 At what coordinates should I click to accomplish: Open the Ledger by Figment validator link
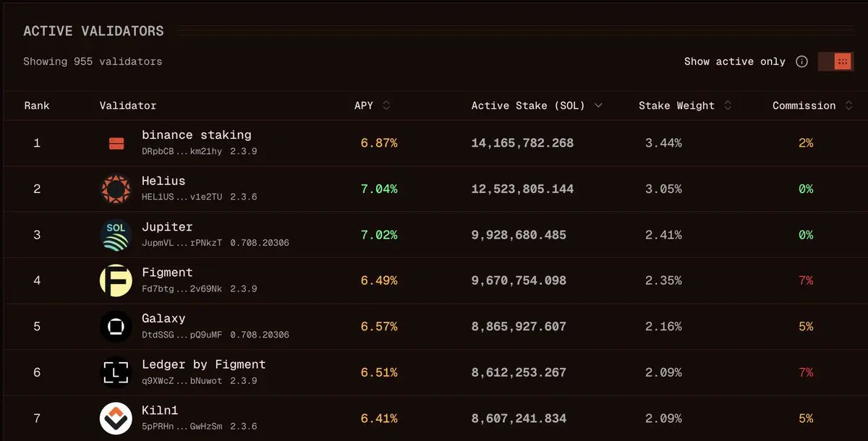(204, 365)
